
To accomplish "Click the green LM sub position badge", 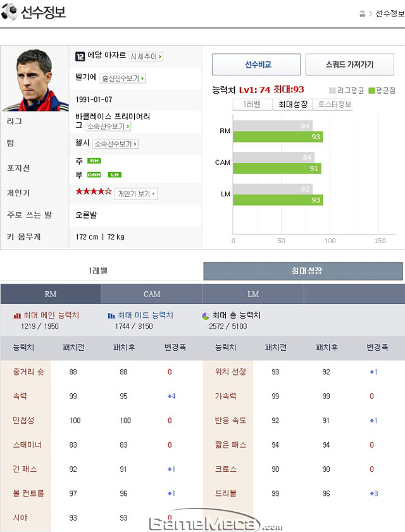I will pyautogui.click(x=115, y=175).
